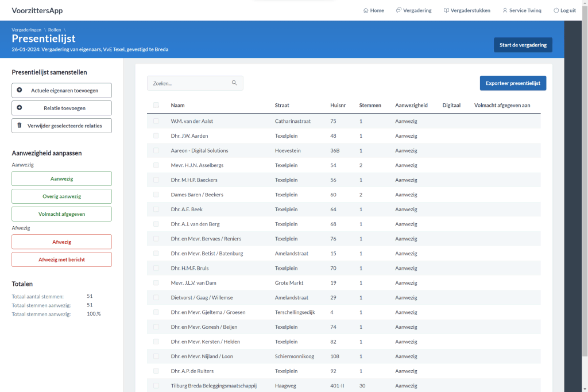Image resolution: width=588 pixels, height=392 pixels.
Task: Open the Vergaderingen breadcrumb link
Action: click(x=26, y=30)
